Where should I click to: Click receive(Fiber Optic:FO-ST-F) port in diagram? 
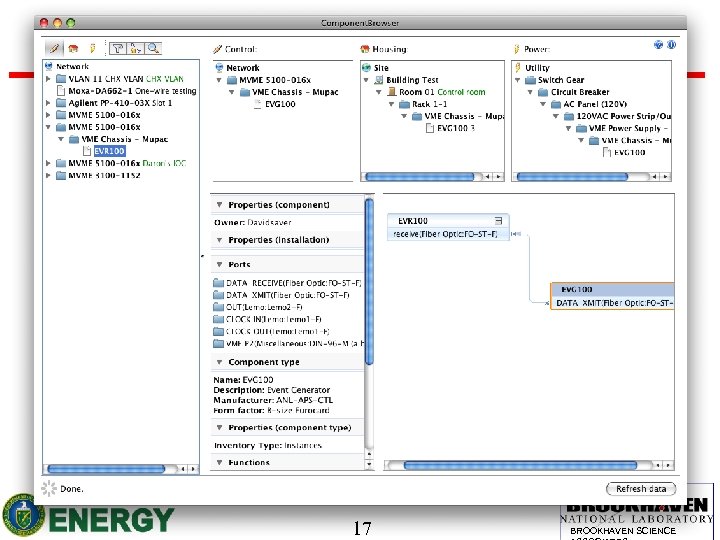(x=445, y=234)
